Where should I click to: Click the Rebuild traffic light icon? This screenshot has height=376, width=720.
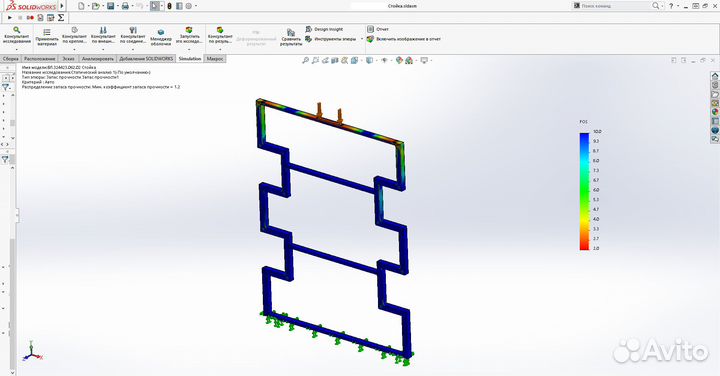coord(169,6)
